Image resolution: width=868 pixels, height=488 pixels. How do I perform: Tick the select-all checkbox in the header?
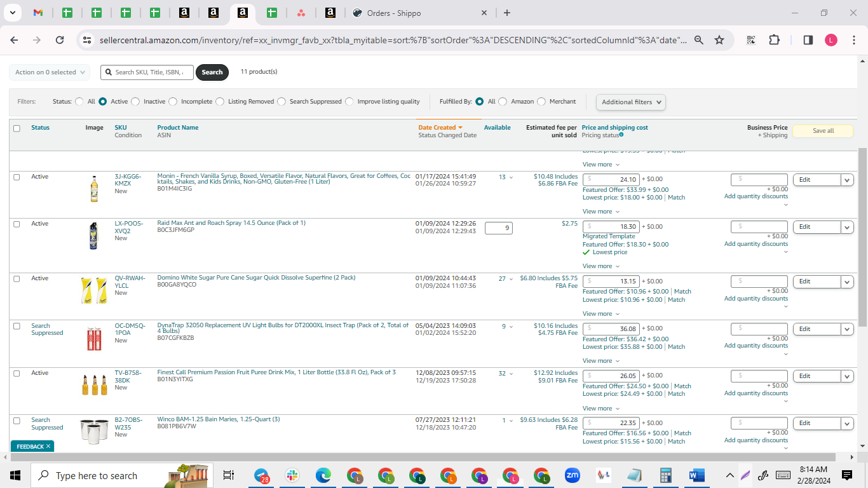(17, 128)
